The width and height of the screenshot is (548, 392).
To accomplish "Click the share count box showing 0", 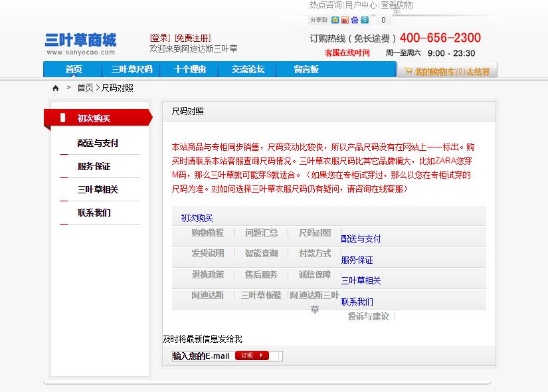I will (x=383, y=21).
